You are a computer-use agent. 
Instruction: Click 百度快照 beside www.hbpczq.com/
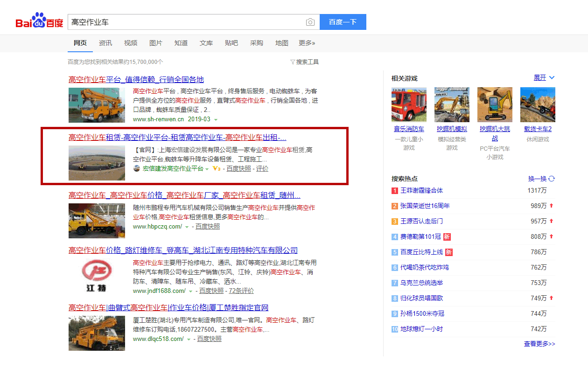[208, 227]
